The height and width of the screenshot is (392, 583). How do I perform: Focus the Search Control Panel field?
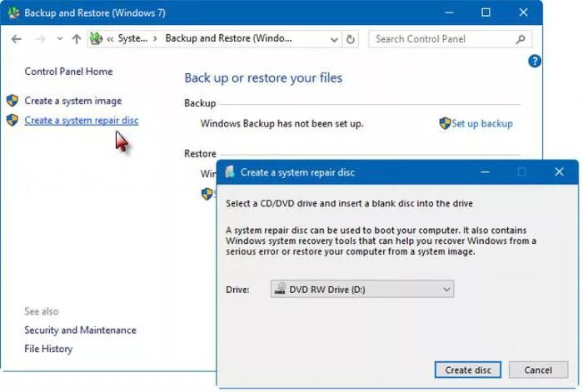pyautogui.click(x=444, y=39)
